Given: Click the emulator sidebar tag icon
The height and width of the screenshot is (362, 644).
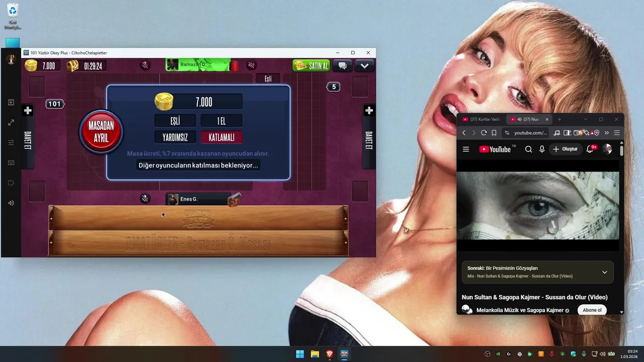Looking at the screenshot, I should tap(11, 183).
